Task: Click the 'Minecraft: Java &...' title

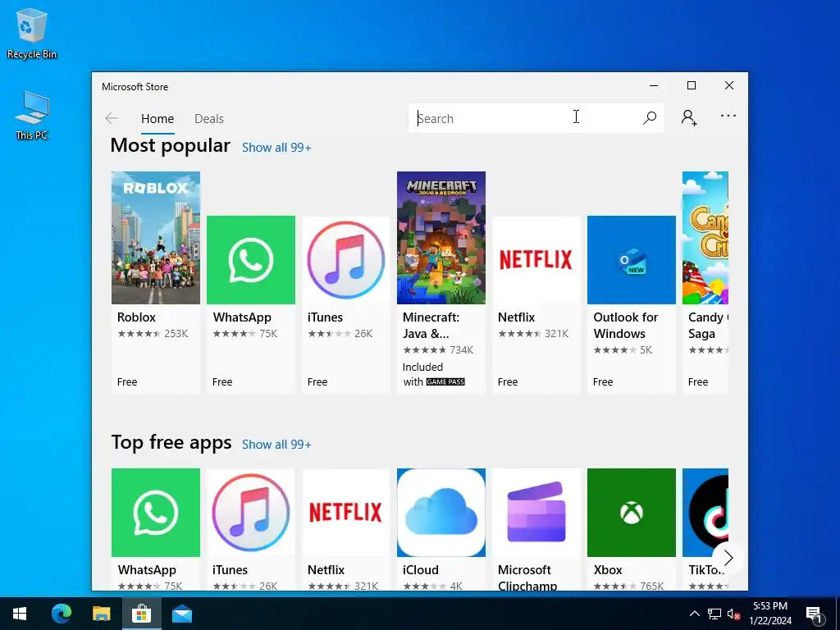Action: point(431,325)
